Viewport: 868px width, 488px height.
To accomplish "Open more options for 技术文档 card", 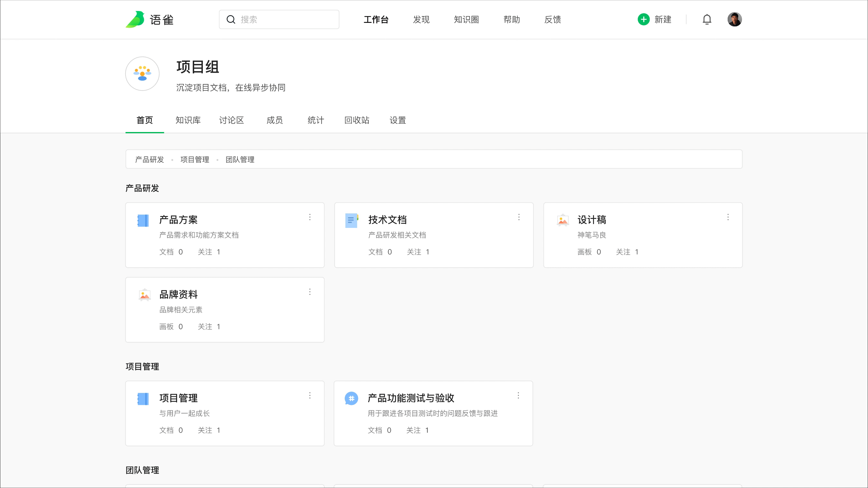I will [519, 217].
